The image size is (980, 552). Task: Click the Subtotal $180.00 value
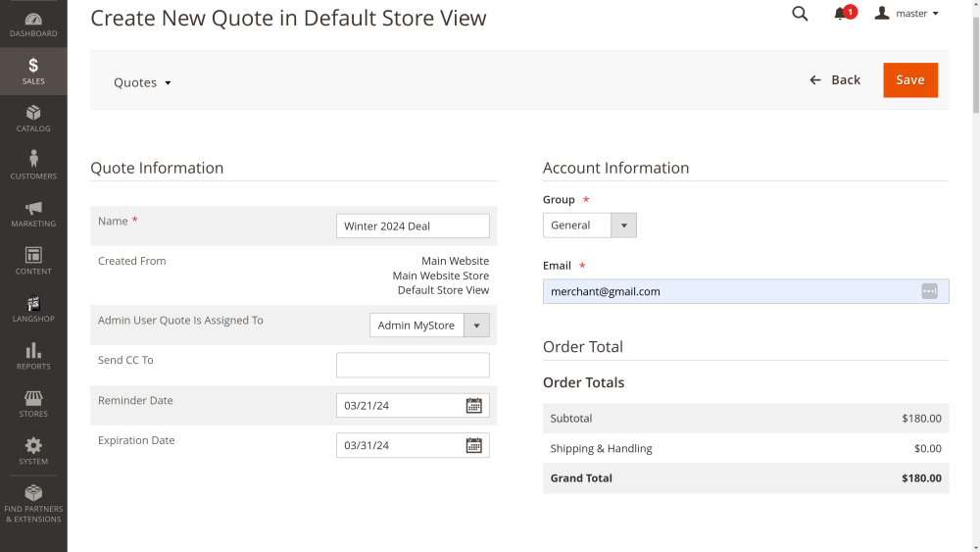coord(921,419)
